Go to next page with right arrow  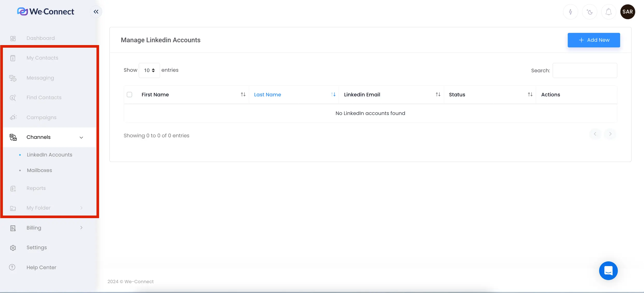click(x=610, y=134)
